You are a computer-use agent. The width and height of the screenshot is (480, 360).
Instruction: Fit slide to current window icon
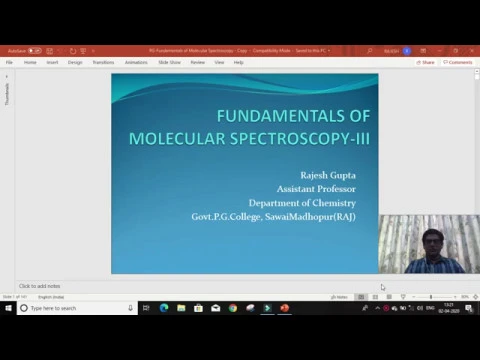(x=476, y=297)
